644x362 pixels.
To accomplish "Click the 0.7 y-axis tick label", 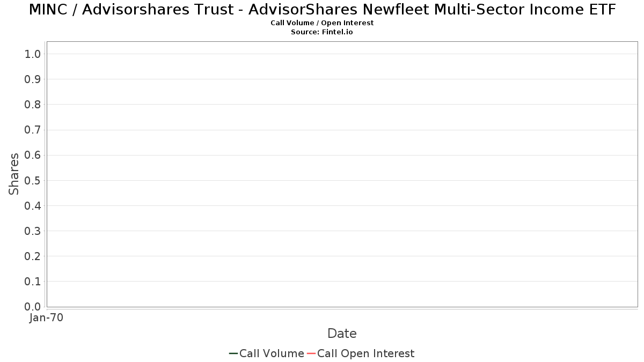I will point(33,130).
